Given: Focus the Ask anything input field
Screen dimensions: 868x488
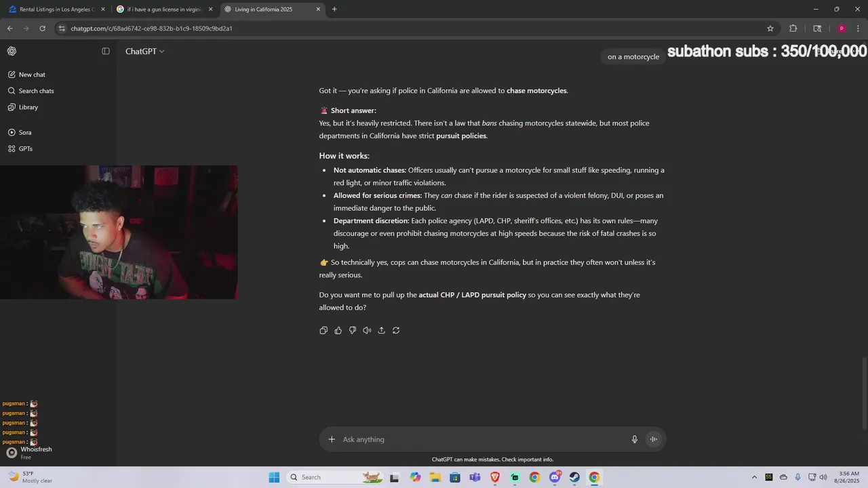Looking at the screenshot, I should (x=481, y=439).
